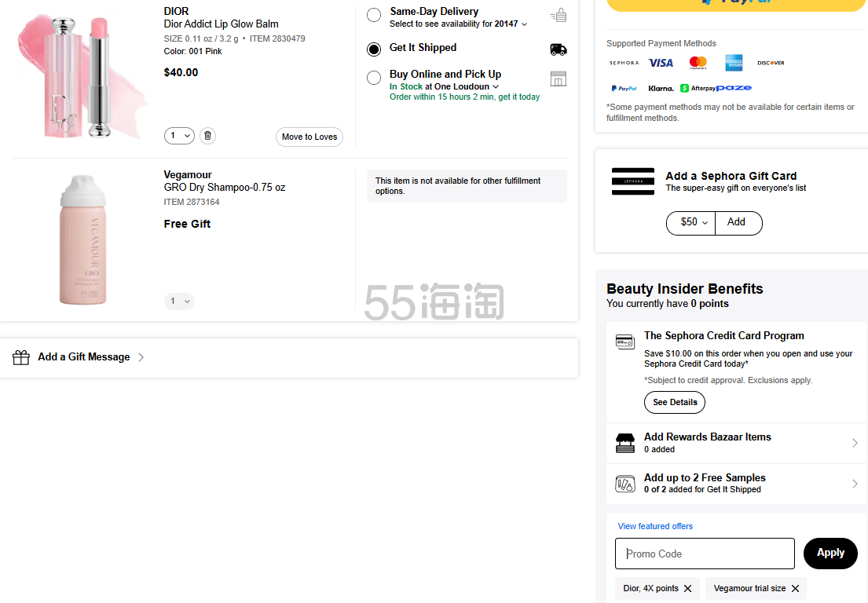The width and height of the screenshot is (868, 603).
Task: Click the Sephora Credit Card Program card icon
Action: [x=625, y=342]
